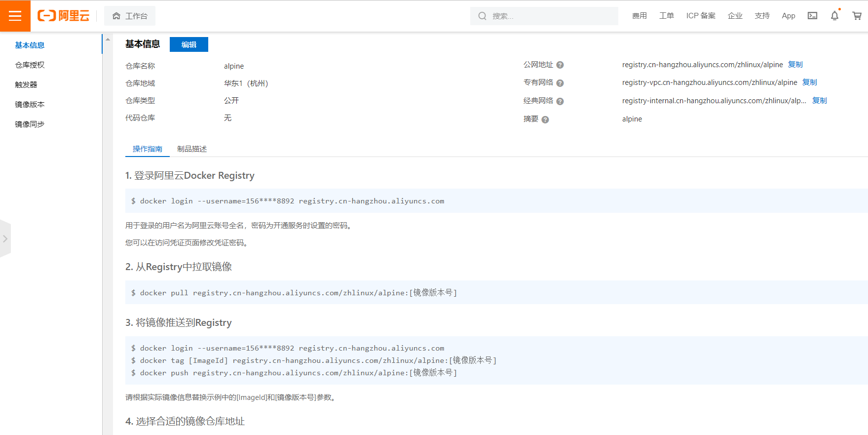Click the ImageId replacement note text
This screenshot has height=435, width=868.
[231, 397]
